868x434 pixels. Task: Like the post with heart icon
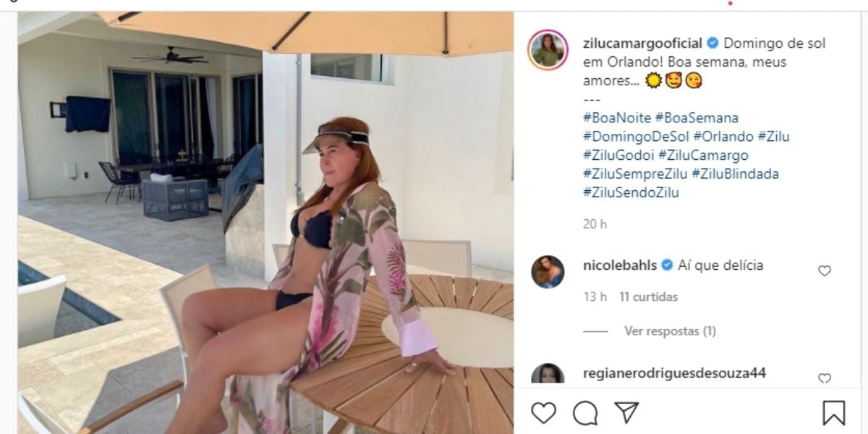[x=543, y=413]
